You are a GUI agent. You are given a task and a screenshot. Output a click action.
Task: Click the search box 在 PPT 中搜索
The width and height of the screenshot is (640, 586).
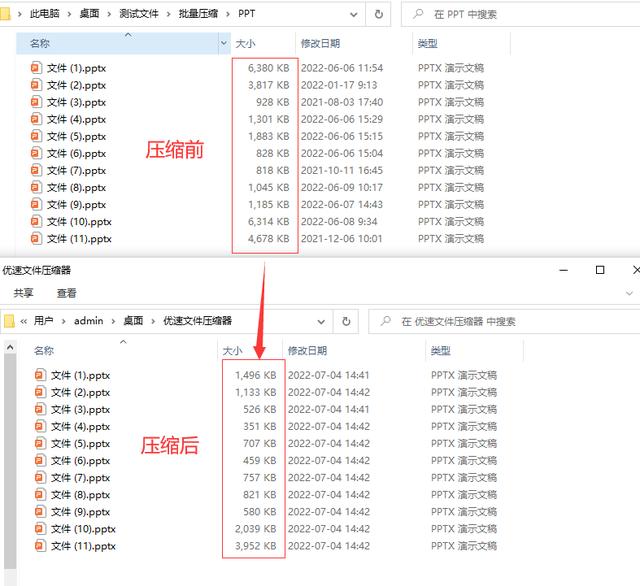tap(520, 14)
